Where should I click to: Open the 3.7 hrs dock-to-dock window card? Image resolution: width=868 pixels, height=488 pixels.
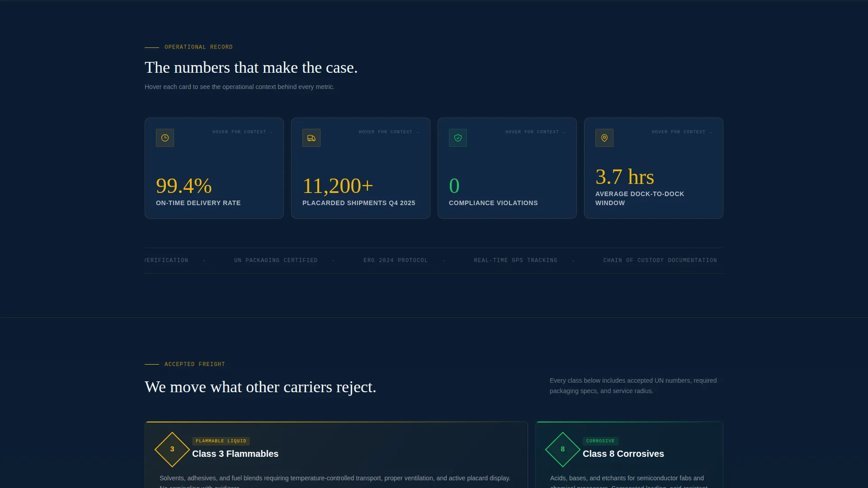pos(654,168)
